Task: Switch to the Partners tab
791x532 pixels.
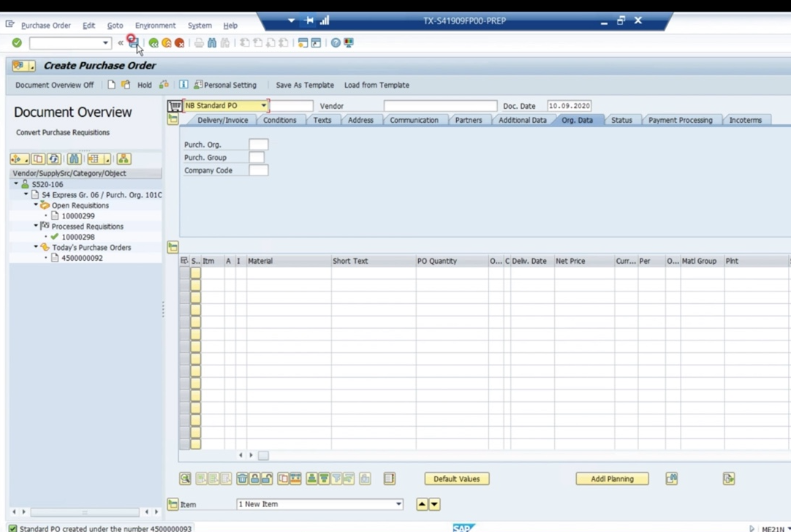Action: [x=468, y=120]
